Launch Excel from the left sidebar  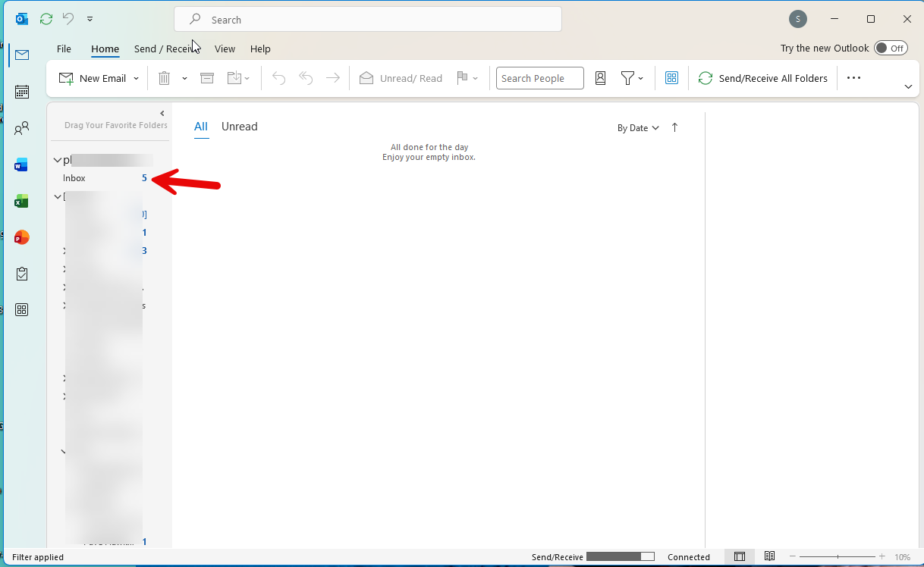[x=22, y=201]
